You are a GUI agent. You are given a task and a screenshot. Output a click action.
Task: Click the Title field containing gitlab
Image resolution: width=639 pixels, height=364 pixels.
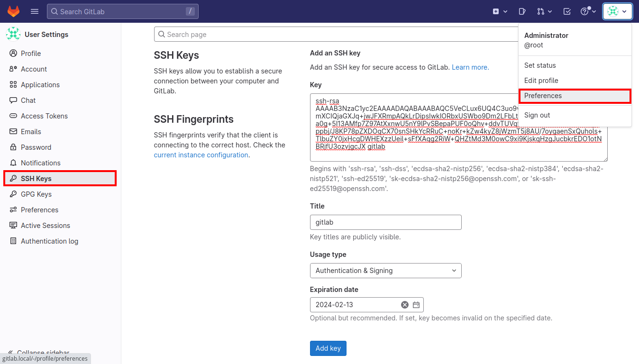(385, 222)
